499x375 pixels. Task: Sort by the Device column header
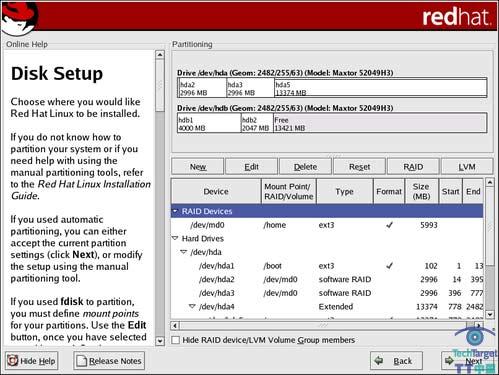tap(216, 191)
